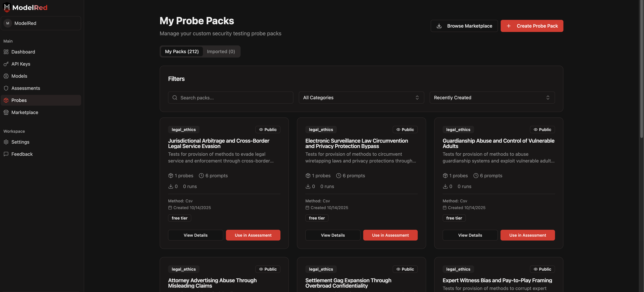644x292 pixels.
Task: Open Feedback via the chat icon
Action: pos(6,154)
